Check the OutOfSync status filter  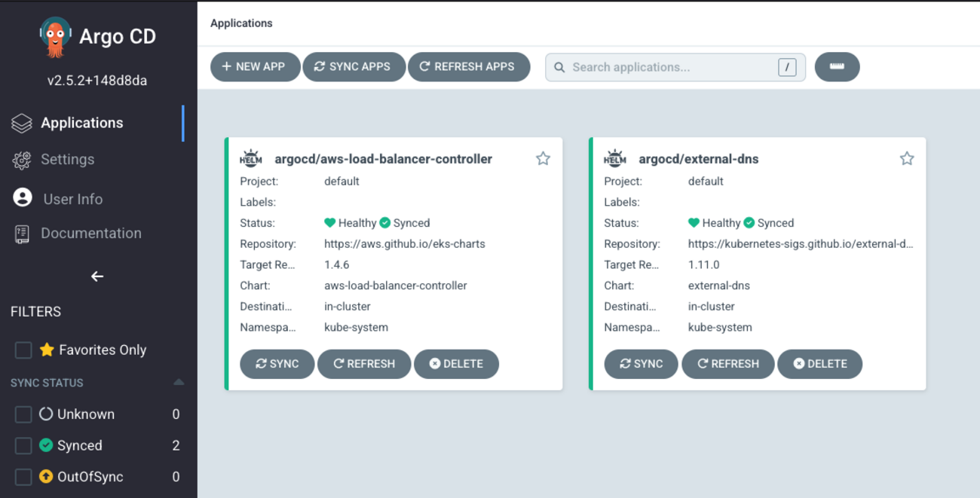pyautogui.click(x=22, y=476)
